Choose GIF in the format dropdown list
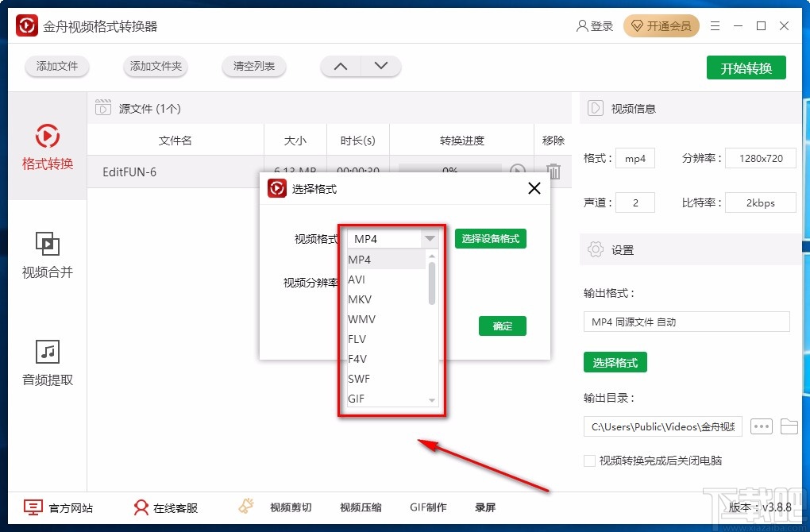This screenshot has height=532, width=810. click(x=355, y=399)
